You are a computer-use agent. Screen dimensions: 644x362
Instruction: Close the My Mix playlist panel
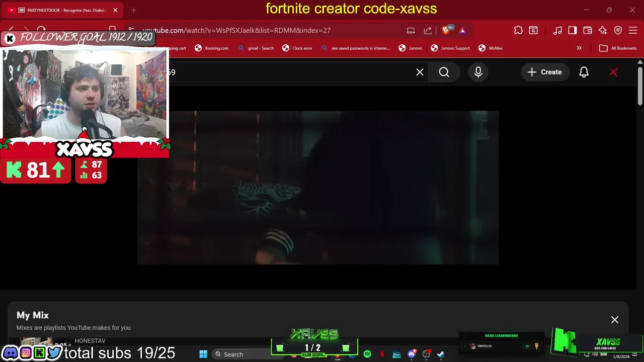point(615,320)
